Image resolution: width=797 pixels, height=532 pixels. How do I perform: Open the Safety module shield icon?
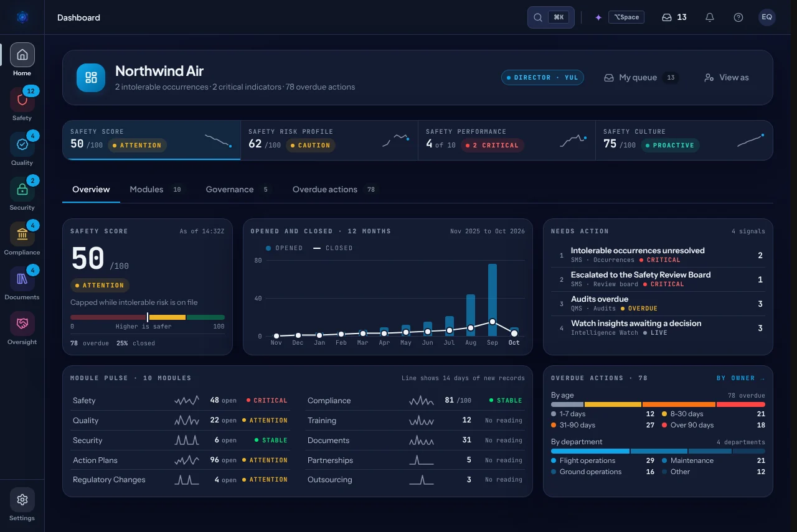coord(22,100)
